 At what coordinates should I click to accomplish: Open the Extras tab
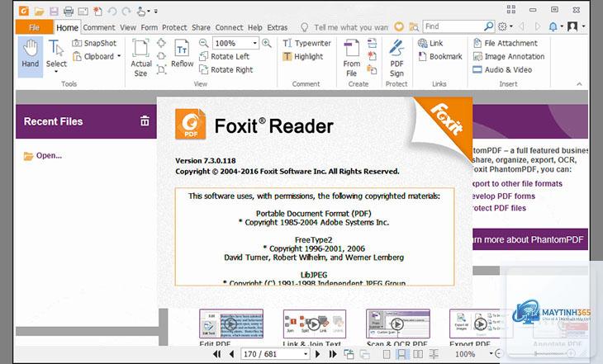click(x=278, y=27)
